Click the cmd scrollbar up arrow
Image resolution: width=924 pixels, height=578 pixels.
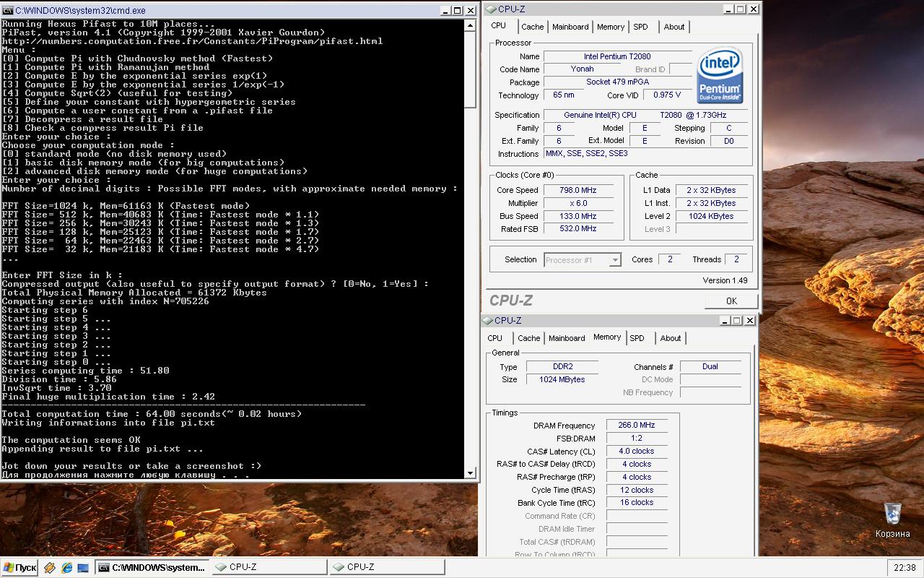[471, 25]
